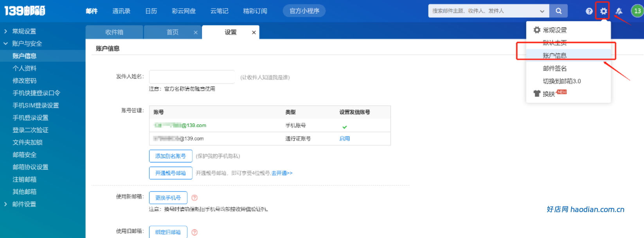
Task: Open 手机快捷登录口令 in sidebar
Action: (x=36, y=93)
